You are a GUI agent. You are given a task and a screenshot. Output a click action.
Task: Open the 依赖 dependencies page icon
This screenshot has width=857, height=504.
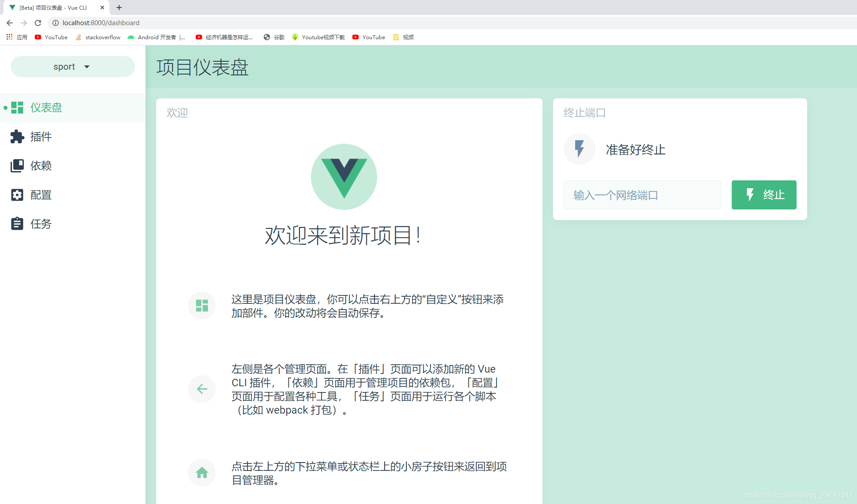[17, 165]
